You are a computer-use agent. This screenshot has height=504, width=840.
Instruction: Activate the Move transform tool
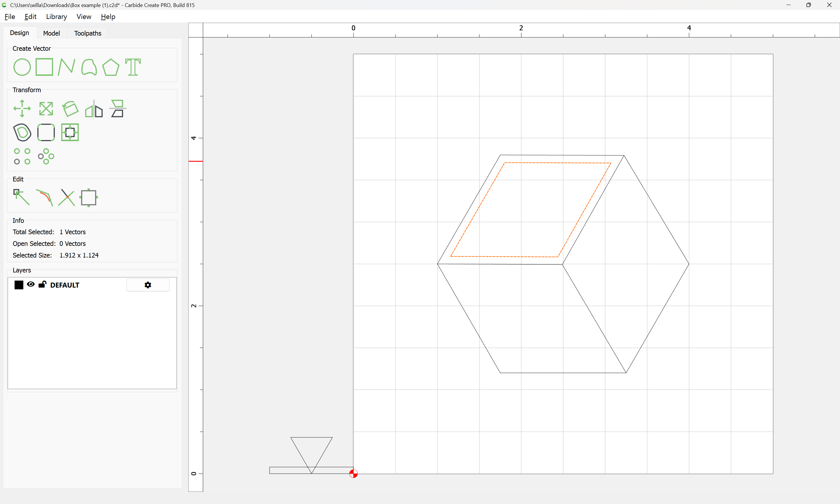tap(22, 109)
